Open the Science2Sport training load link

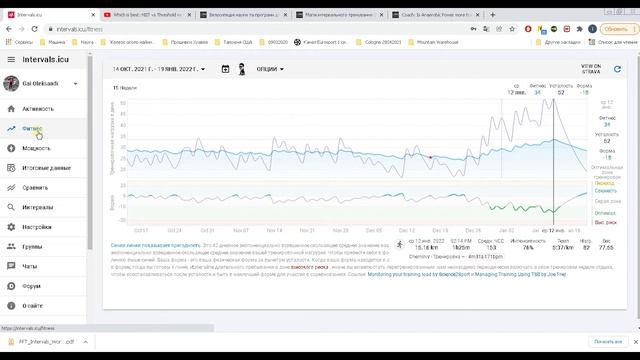click(418, 274)
